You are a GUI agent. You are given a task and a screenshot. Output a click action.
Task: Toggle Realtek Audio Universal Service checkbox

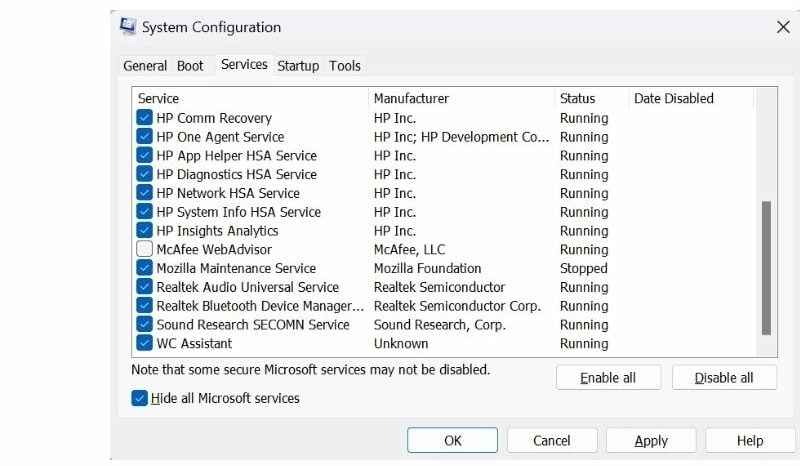144,287
